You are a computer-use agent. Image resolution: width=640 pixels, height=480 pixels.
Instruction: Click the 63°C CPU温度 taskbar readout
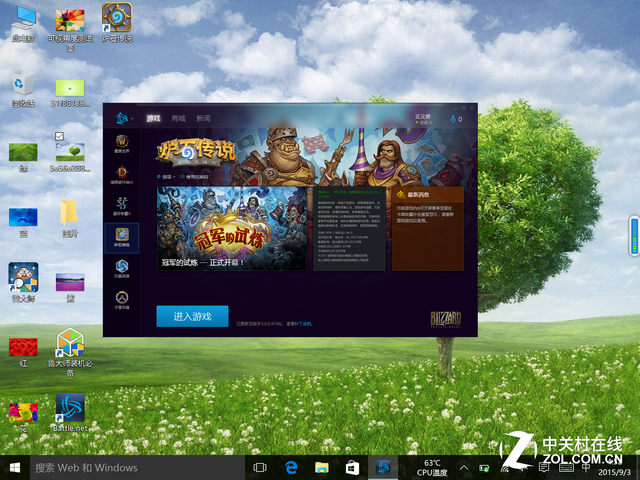(432, 468)
